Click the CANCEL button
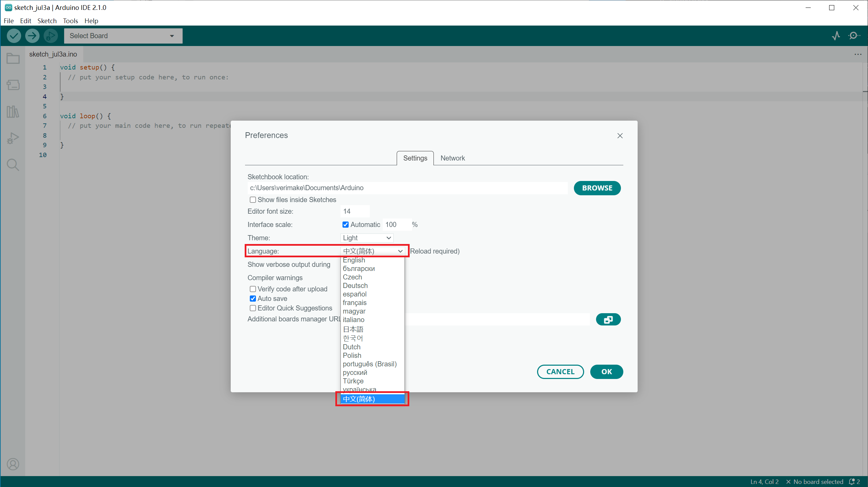 point(560,372)
